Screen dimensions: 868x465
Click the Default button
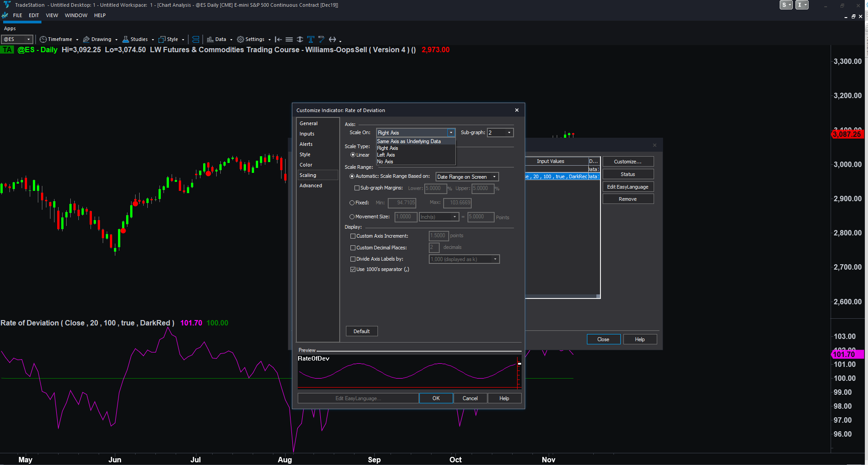coord(362,331)
